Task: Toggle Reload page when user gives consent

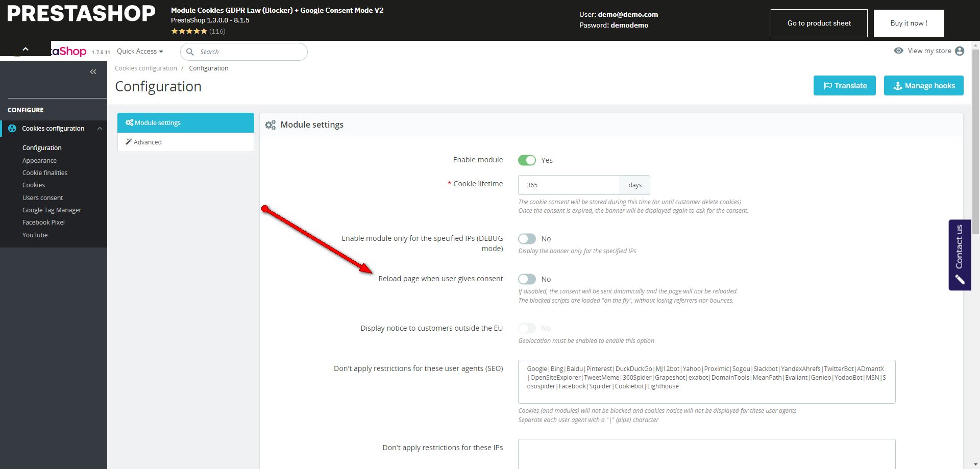Action: pyautogui.click(x=527, y=279)
